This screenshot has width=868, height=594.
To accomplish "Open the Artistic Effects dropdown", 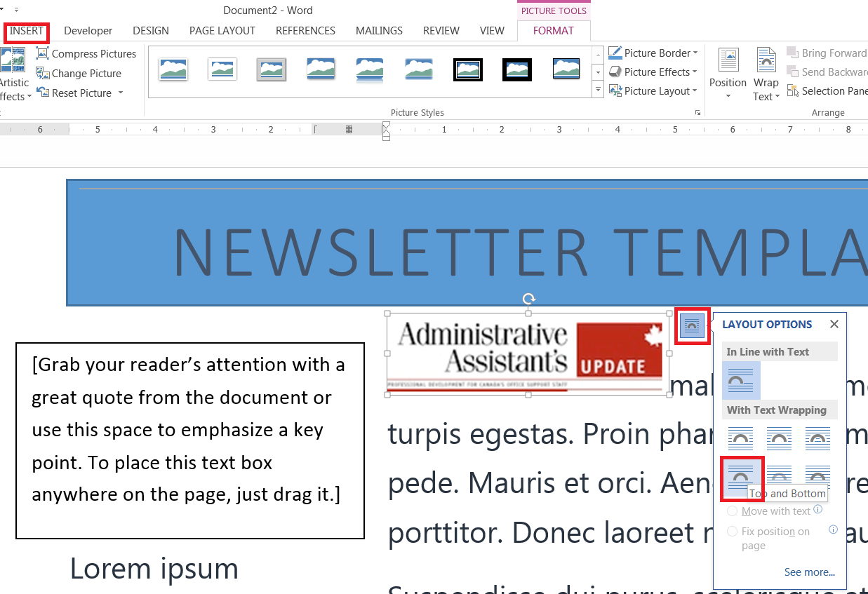I will 14,74.
